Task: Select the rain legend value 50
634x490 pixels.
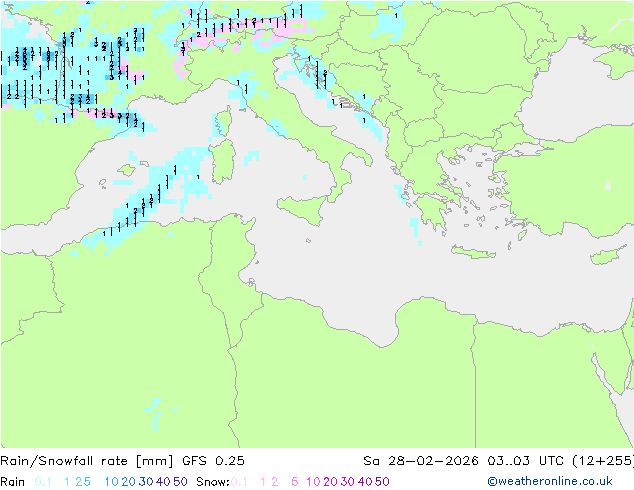Action: pos(180,482)
